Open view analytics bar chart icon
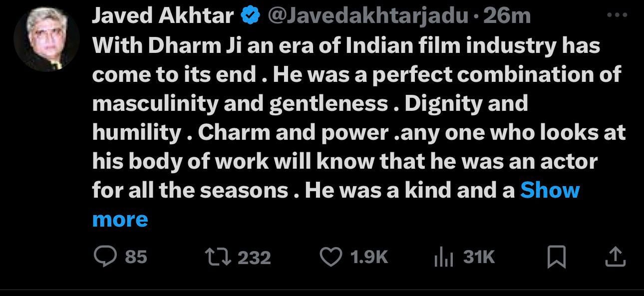This screenshot has height=296, width=644. click(442, 258)
